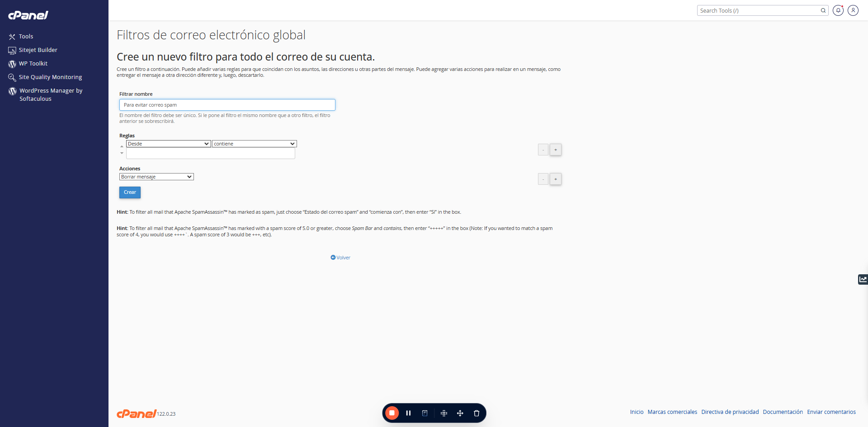Open WP Toolkit in the sidebar
This screenshot has width=868, height=427.
pyautogui.click(x=33, y=64)
